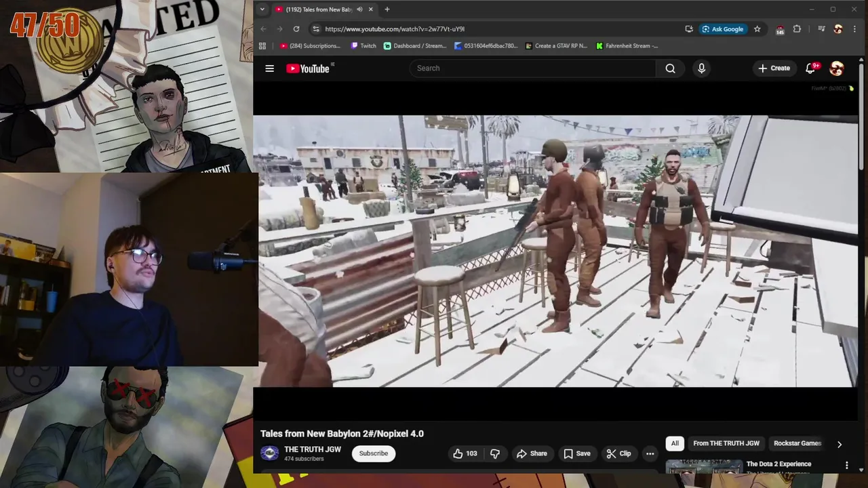Go to the YouTube home logo

308,68
